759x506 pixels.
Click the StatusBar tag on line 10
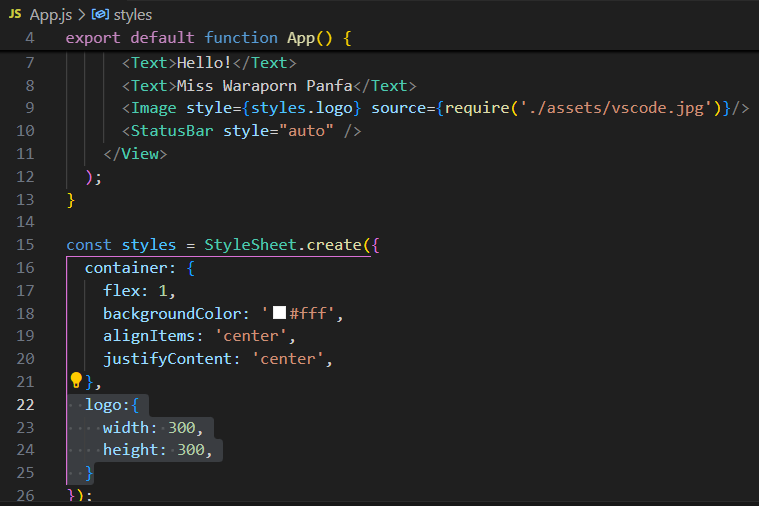[x=172, y=131]
